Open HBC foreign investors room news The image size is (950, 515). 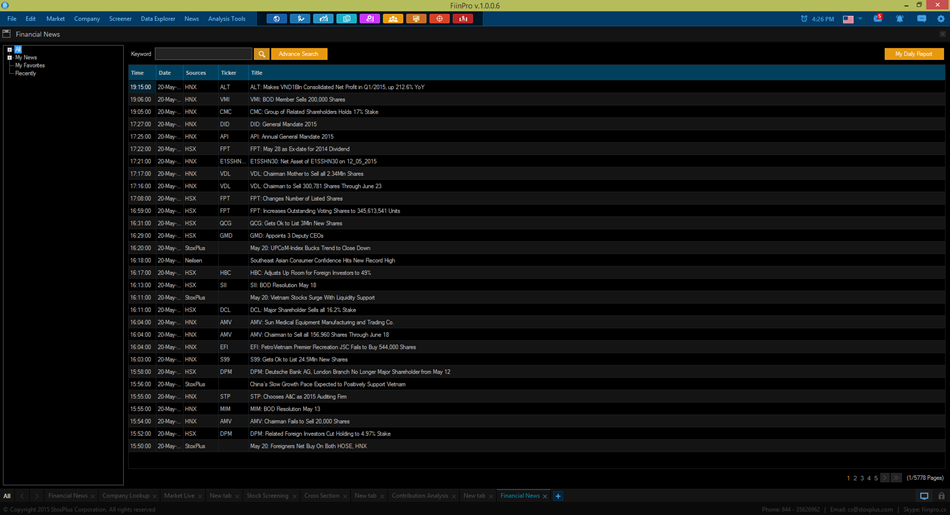tap(536, 273)
